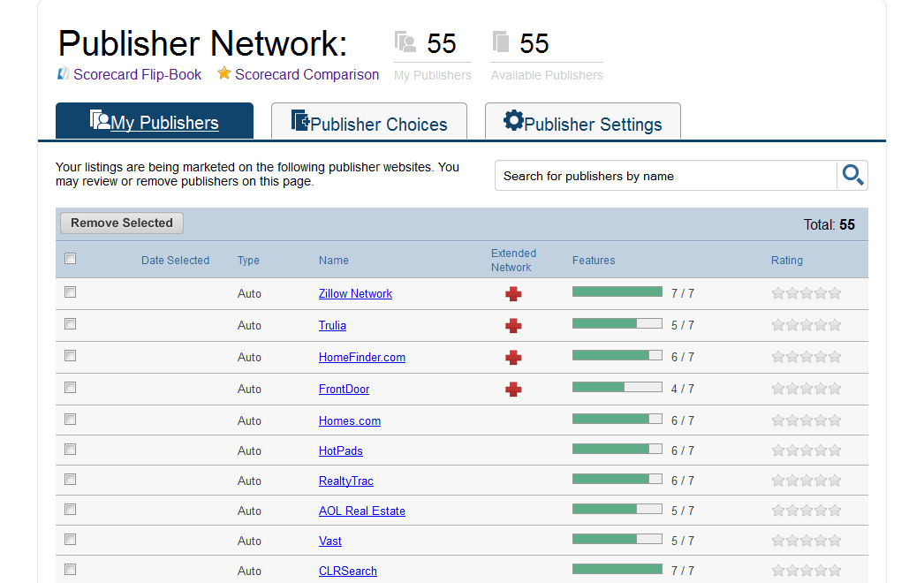This screenshot has height=583, width=924.
Task: Check the CLRSearch row checkbox
Action: tap(70, 570)
